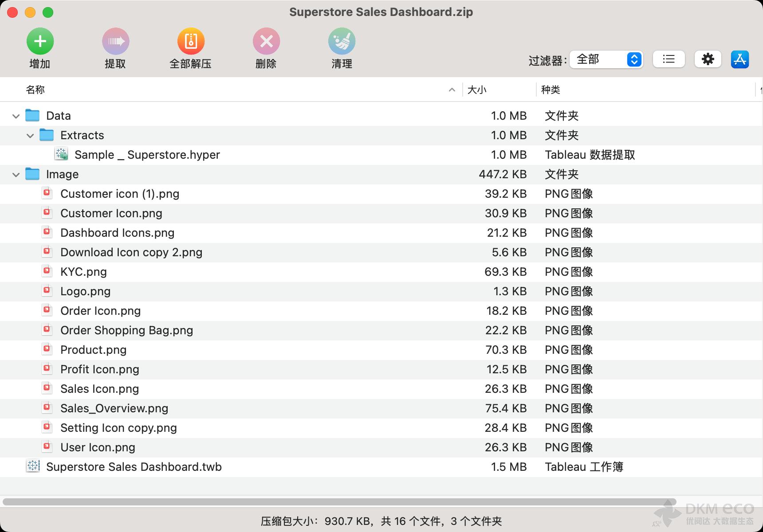Sort by the 种类 (Kind) column header
Viewport: 763px width, 532px height.
pyautogui.click(x=551, y=90)
